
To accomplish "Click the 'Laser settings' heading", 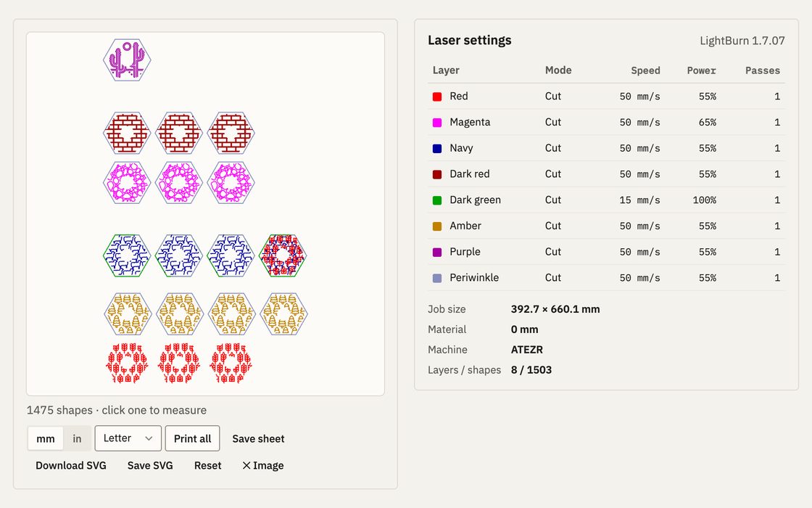I will [x=469, y=40].
